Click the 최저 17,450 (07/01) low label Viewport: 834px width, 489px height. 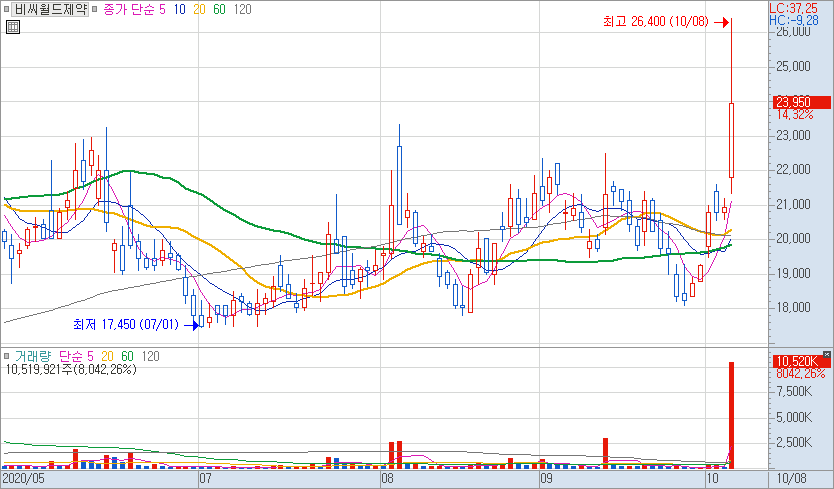point(126,324)
